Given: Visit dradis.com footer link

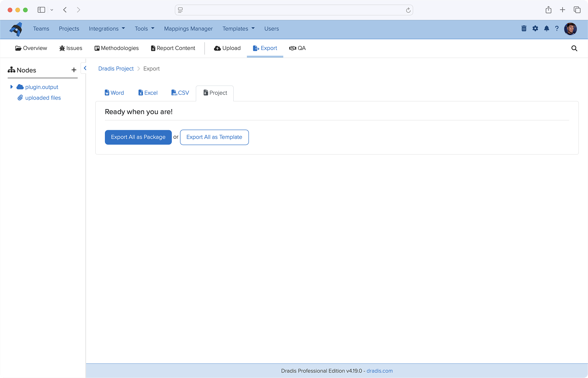Looking at the screenshot, I should tap(380, 371).
